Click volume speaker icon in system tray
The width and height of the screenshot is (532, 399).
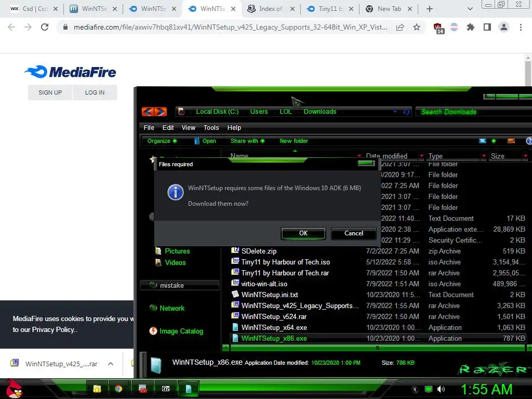[441, 389]
